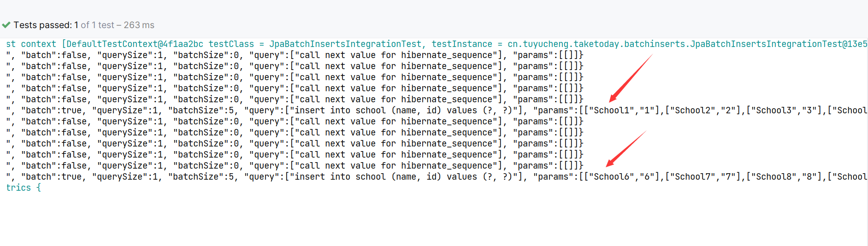Click "batchSize":5 on the School1 insert line
The width and height of the screenshot is (868, 246).
tap(201, 110)
